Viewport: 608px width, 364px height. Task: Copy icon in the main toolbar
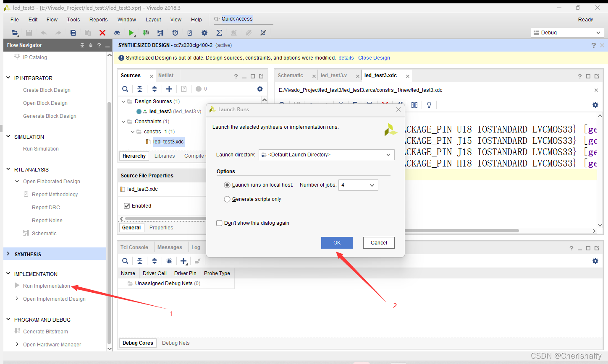(73, 33)
